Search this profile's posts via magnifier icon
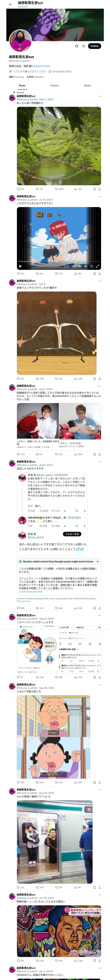 [84, 46]
